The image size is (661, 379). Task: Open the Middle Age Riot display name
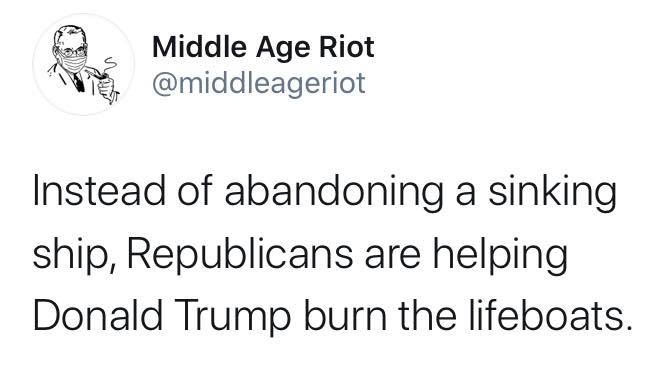[x=263, y=49]
